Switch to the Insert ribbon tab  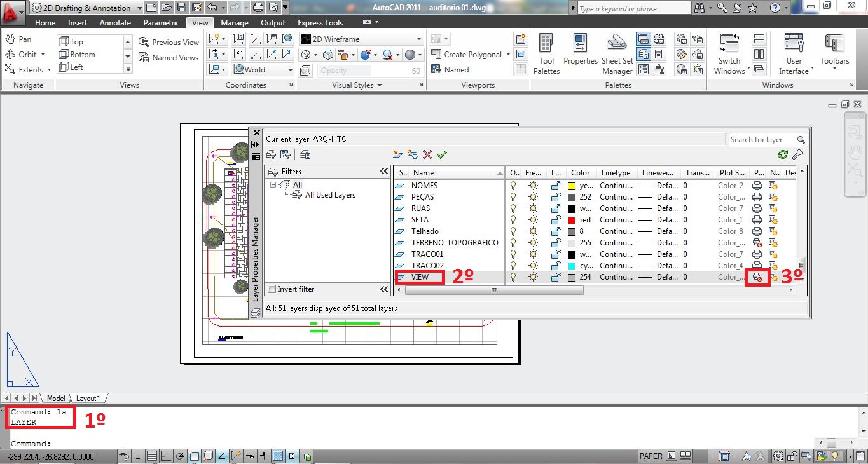pos(78,23)
